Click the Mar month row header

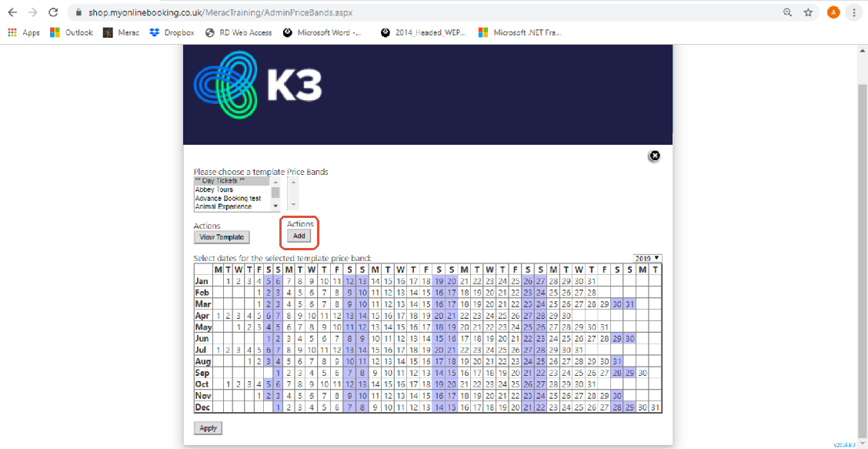point(203,303)
